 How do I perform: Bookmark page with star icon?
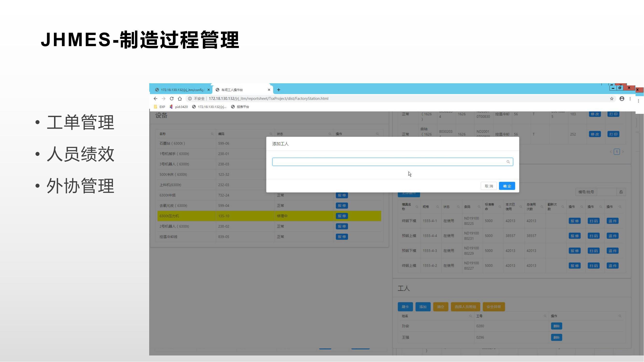click(x=611, y=99)
